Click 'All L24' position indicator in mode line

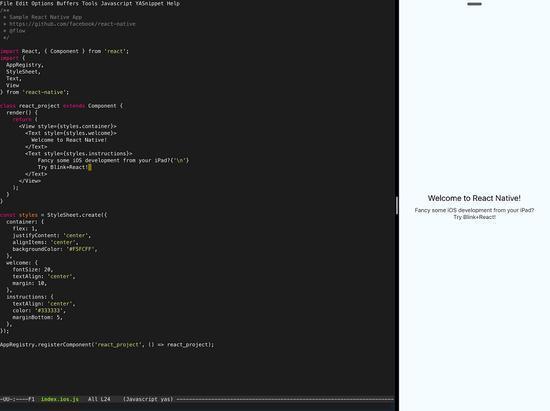point(99,399)
